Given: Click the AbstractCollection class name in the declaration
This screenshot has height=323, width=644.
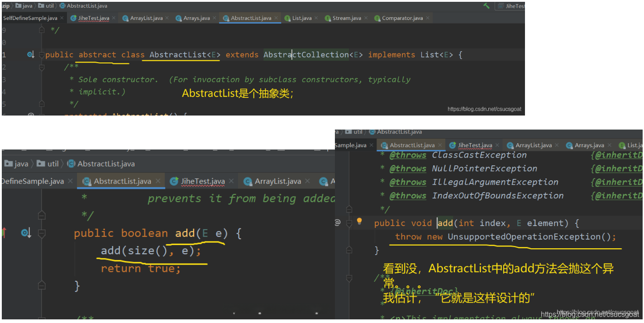Looking at the screenshot, I should (306, 55).
